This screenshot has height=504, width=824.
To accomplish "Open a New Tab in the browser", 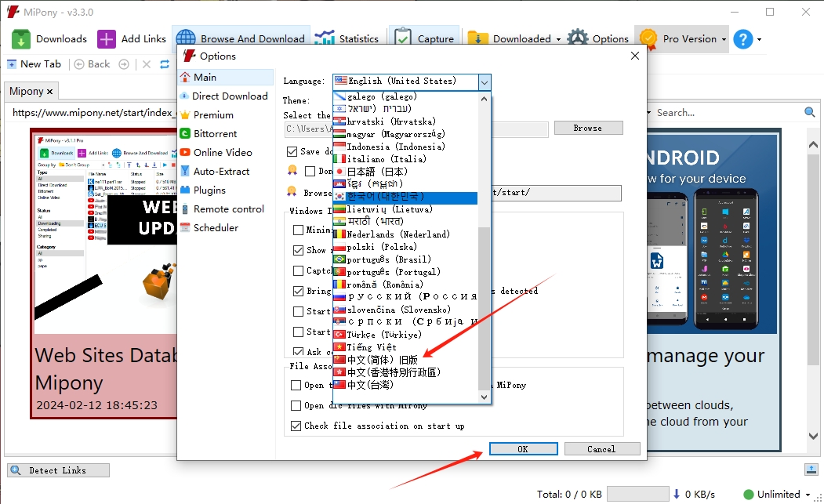I will click(35, 63).
